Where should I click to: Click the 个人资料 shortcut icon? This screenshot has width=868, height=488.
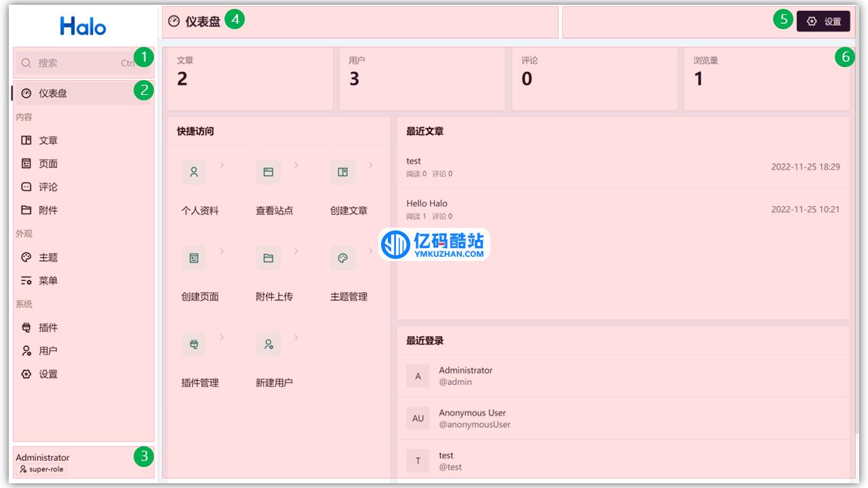tap(194, 172)
